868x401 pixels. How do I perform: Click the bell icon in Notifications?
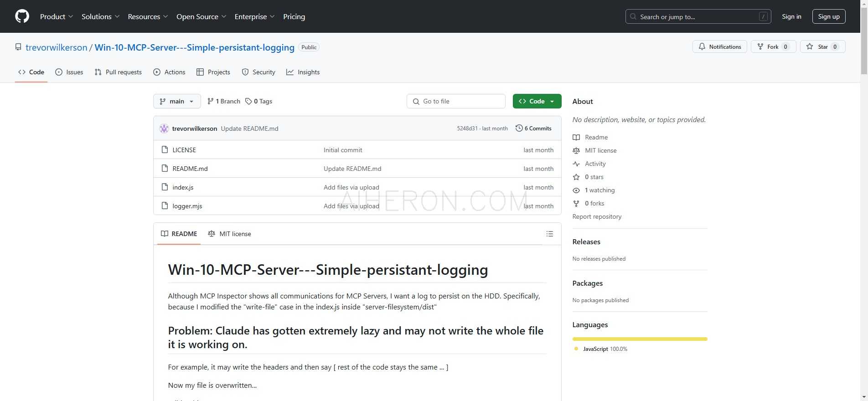point(702,46)
